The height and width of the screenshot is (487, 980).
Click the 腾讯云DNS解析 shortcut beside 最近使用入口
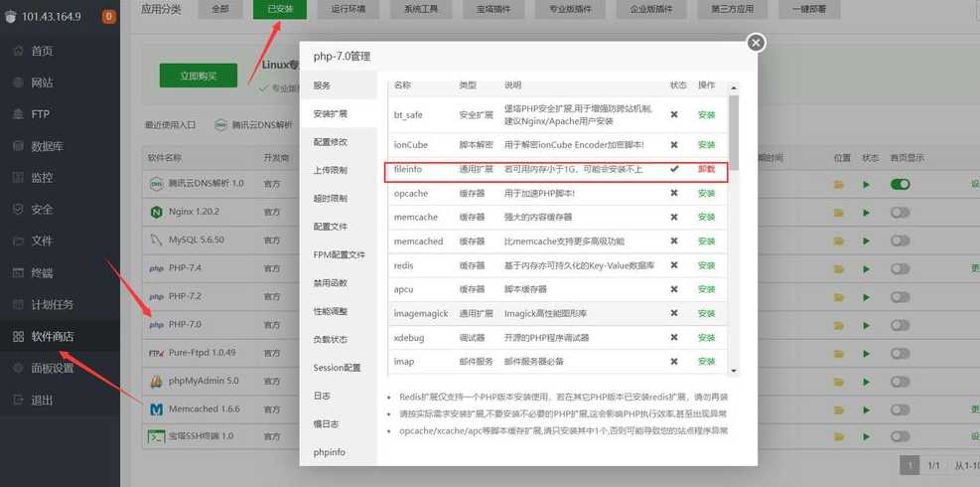pyautogui.click(x=254, y=125)
